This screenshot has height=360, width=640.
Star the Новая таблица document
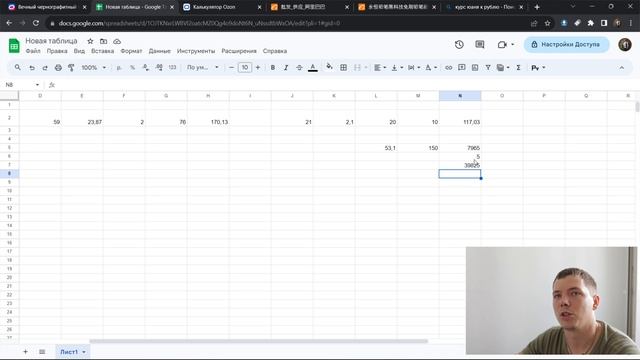pos(90,41)
